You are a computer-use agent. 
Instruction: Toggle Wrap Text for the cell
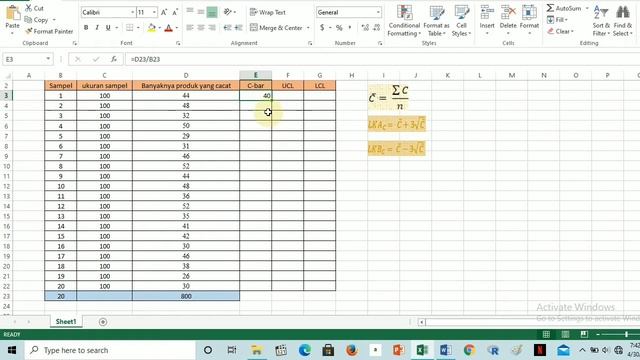point(268,12)
